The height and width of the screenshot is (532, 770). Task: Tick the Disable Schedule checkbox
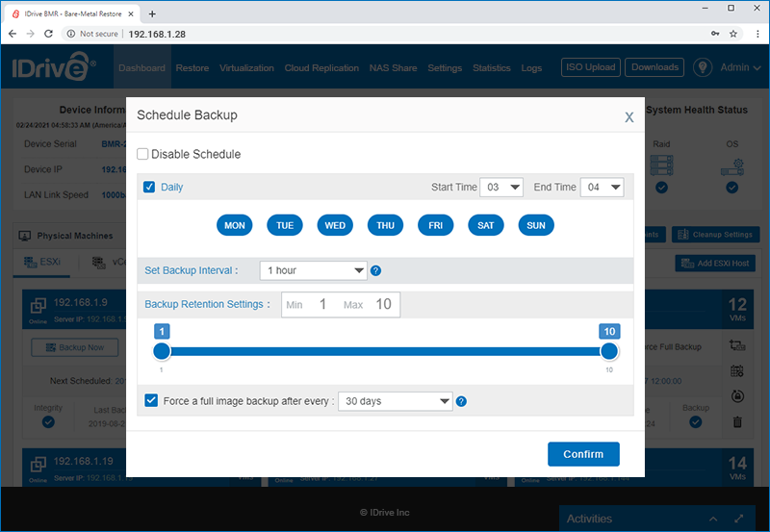tap(142, 154)
